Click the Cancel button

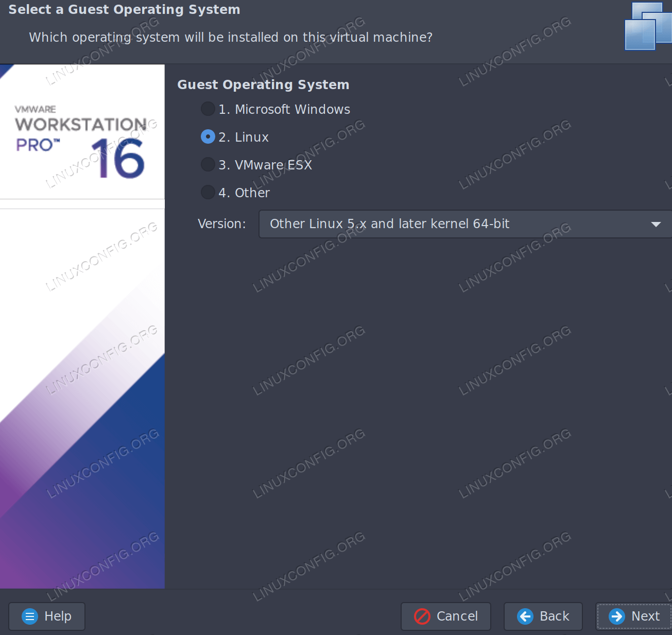446,616
